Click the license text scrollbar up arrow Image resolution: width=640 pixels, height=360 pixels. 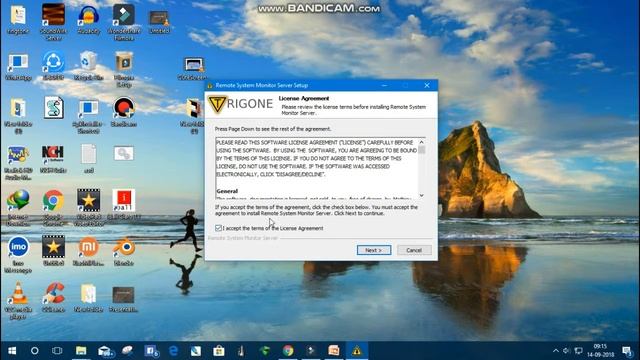pyautogui.click(x=422, y=142)
